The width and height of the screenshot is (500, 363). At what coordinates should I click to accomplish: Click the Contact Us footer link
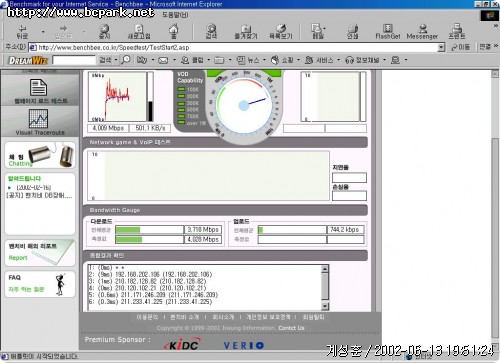[291, 328]
